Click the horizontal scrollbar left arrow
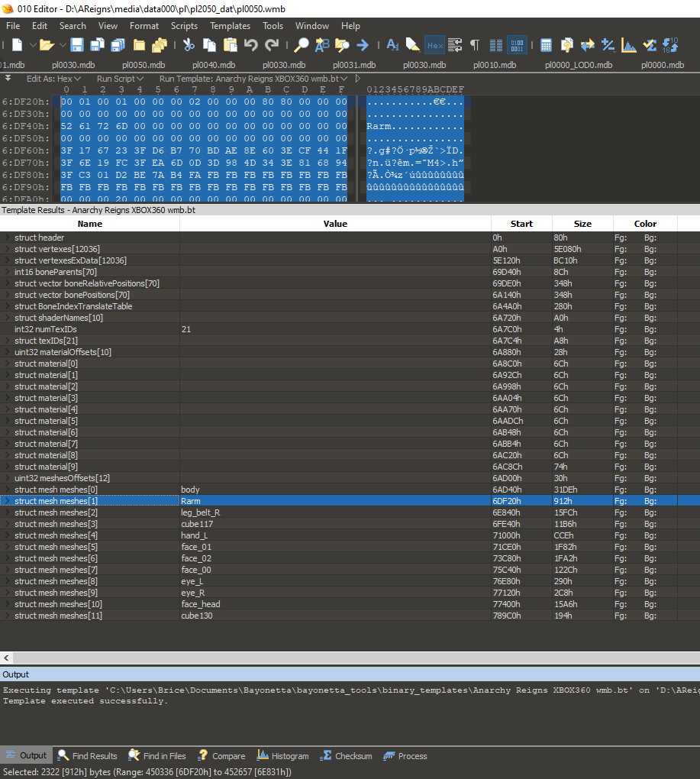The height and width of the screenshot is (779, 700). pos(6,658)
